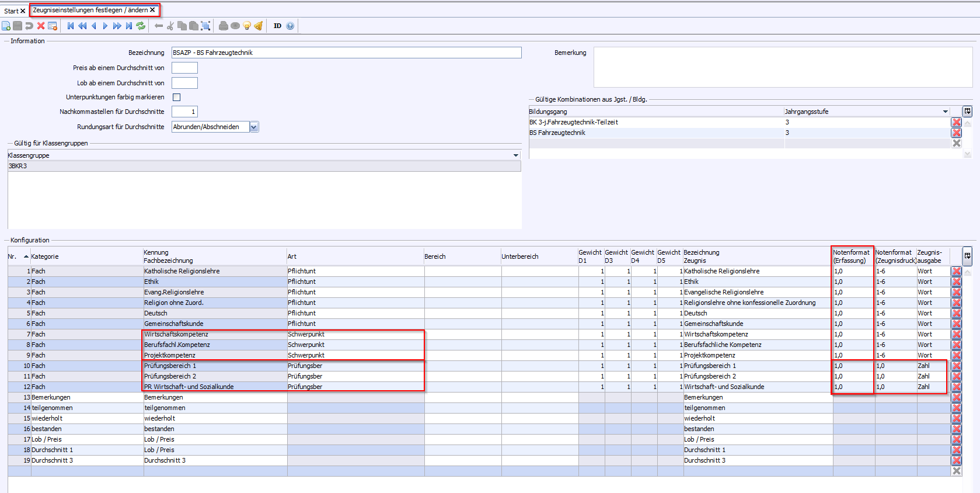Open the Rundungsart für Durchschnitte dropdown
Screen dimensions: 980x493
tap(254, 127)
